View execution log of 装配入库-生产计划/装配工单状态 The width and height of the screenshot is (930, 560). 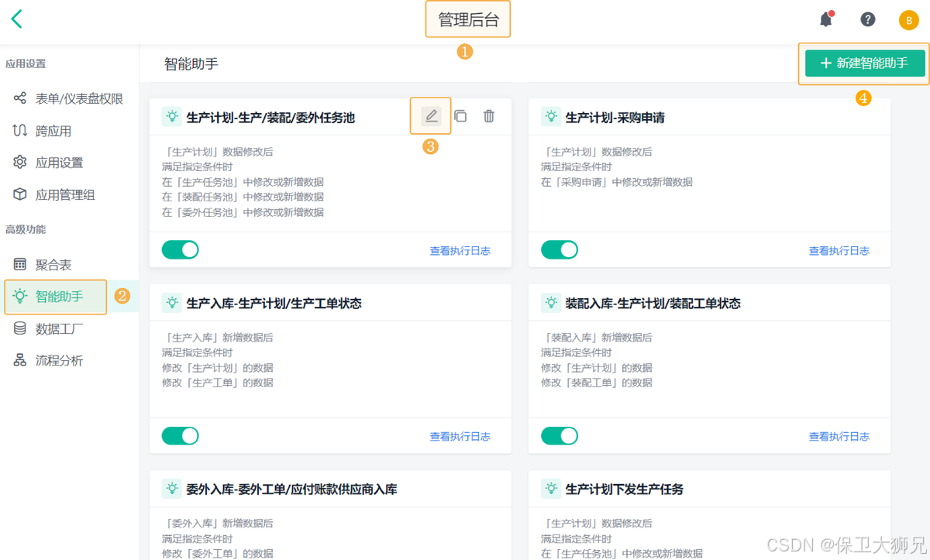point(839,437)
